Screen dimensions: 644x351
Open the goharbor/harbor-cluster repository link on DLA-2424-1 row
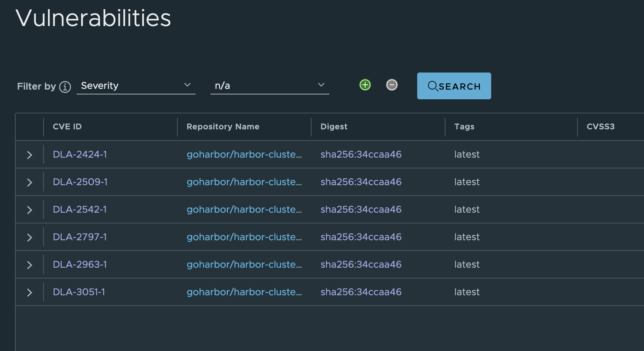(244, 155)
